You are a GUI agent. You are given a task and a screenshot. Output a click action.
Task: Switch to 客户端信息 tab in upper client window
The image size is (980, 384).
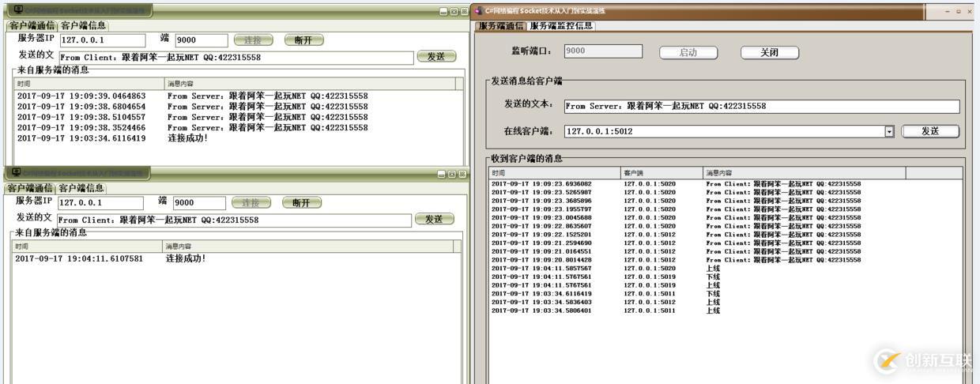(x=83, y=25)
